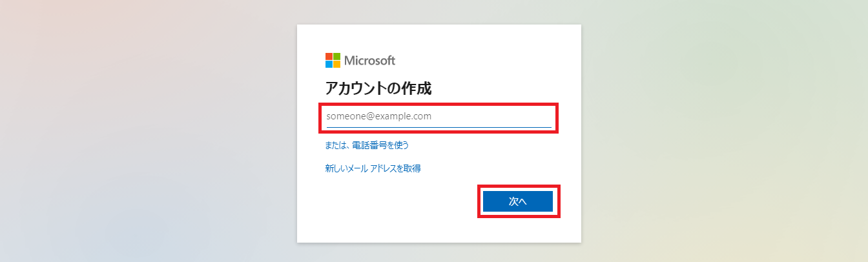Switch to using a phone number instead
Screen dimensions: 868x262
coord(367,145)
